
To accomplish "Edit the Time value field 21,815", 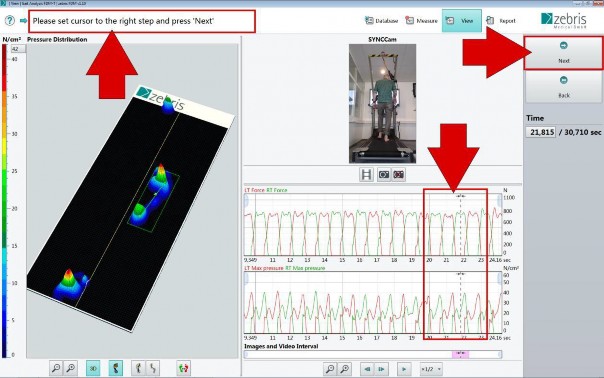I will point(541,132).
